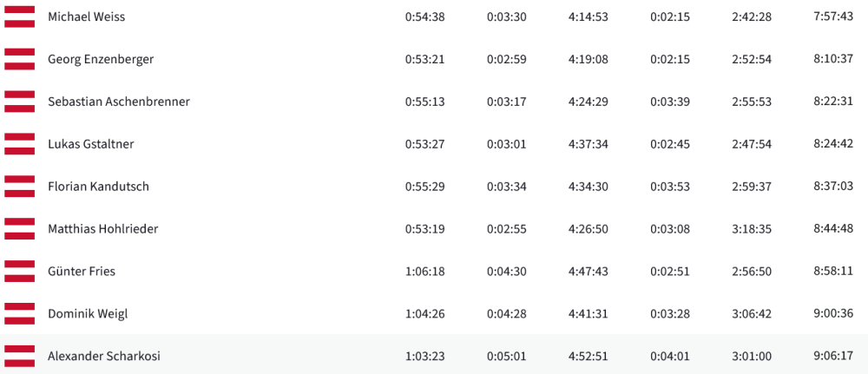Image resolution: width=868 pixels, height=374 pixels.
Task: Click the flag icon next to Georg Enzenberger
Action: pyautogui.click(x=19, y=59)
